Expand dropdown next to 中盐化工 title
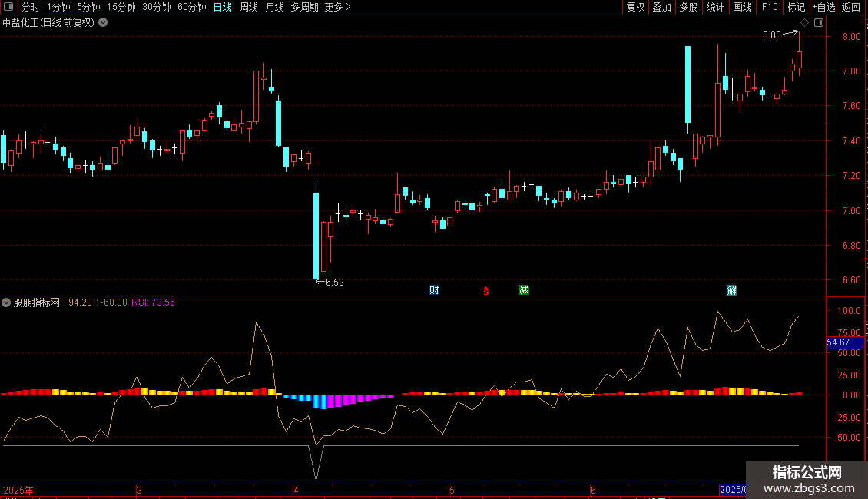This screenshot has width=868, height=499. (103, 23)
